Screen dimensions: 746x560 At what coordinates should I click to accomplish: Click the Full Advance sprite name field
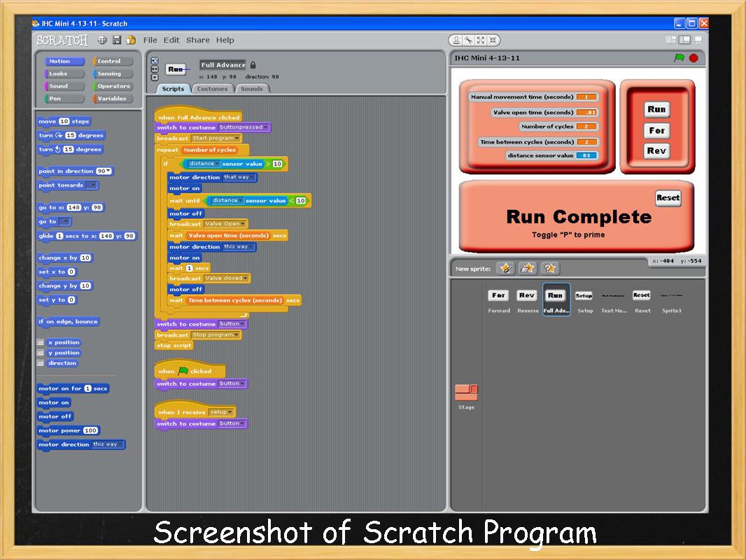point(223,64)
